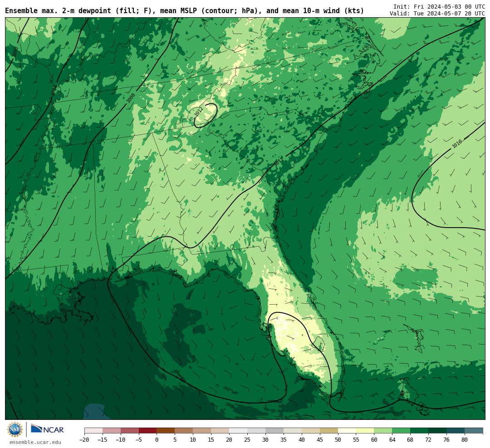Pick the colorbar swatch between 35 and 40
Image resolution: width=490 pixels, height=448 pixels.
293,431
